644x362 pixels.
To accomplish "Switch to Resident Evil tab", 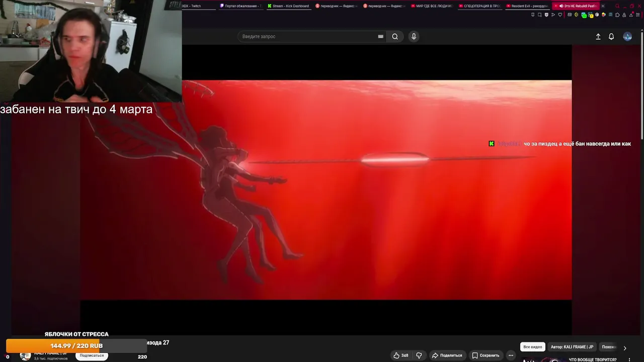I will point(527,6).
